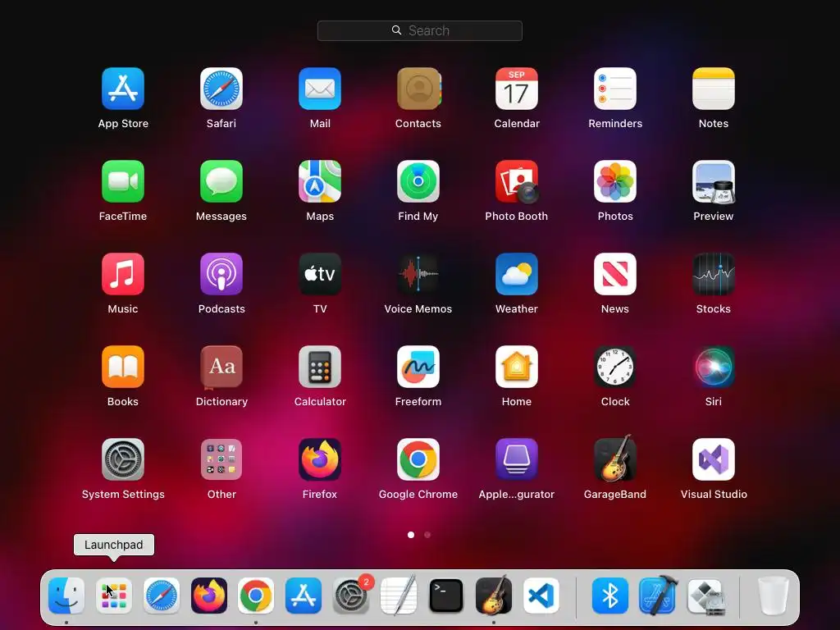The image size is (840, 630).
Task: Open GarageBand from the Dock
Action: tap(494, 596)
